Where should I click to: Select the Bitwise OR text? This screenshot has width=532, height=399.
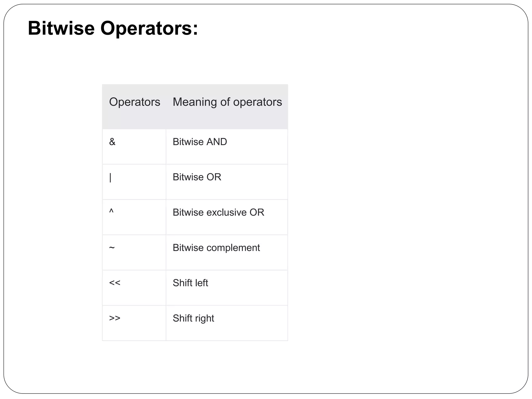(197, 177)
